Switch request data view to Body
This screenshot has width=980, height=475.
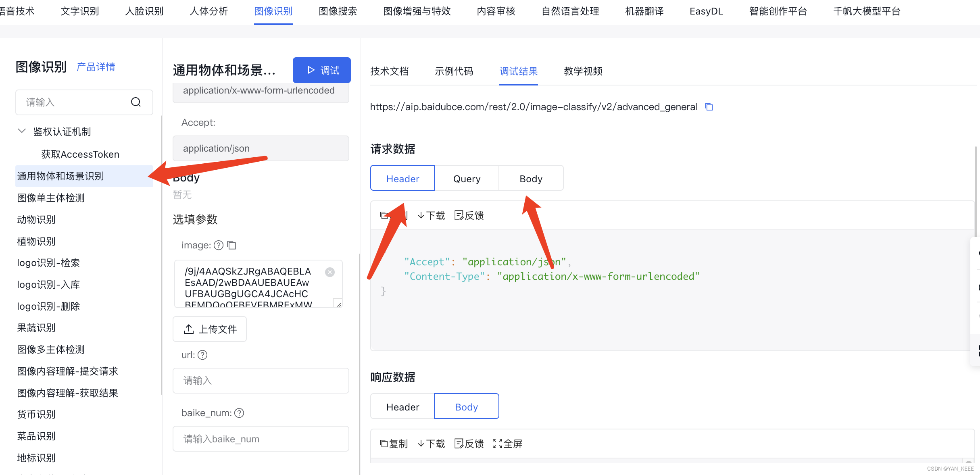531,178
